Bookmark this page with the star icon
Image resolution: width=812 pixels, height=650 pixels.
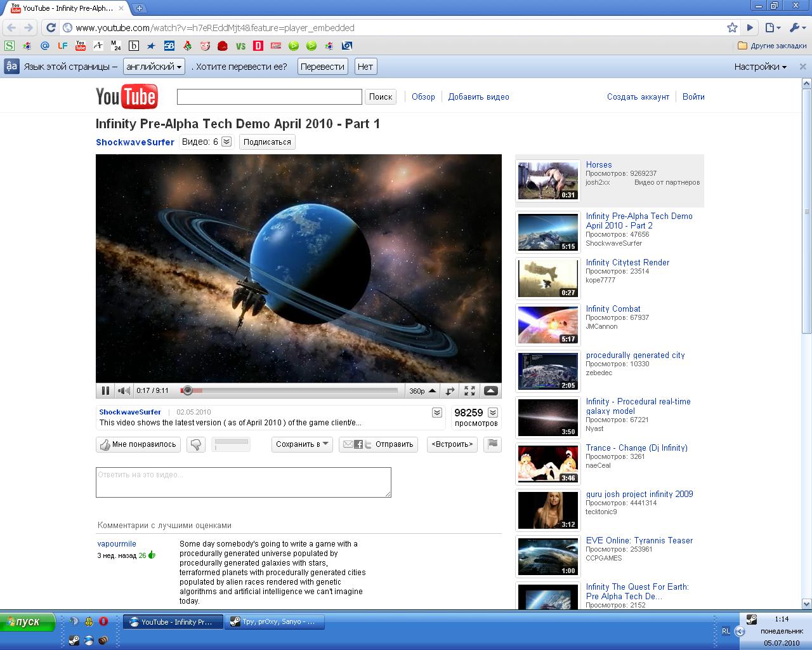pos(733,28)
